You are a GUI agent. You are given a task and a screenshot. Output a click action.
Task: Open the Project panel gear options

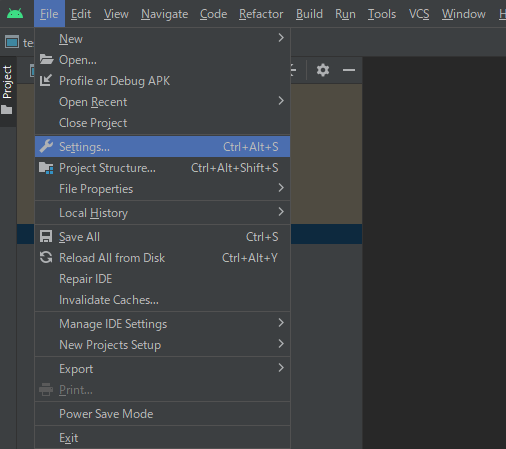coord(323,70)
